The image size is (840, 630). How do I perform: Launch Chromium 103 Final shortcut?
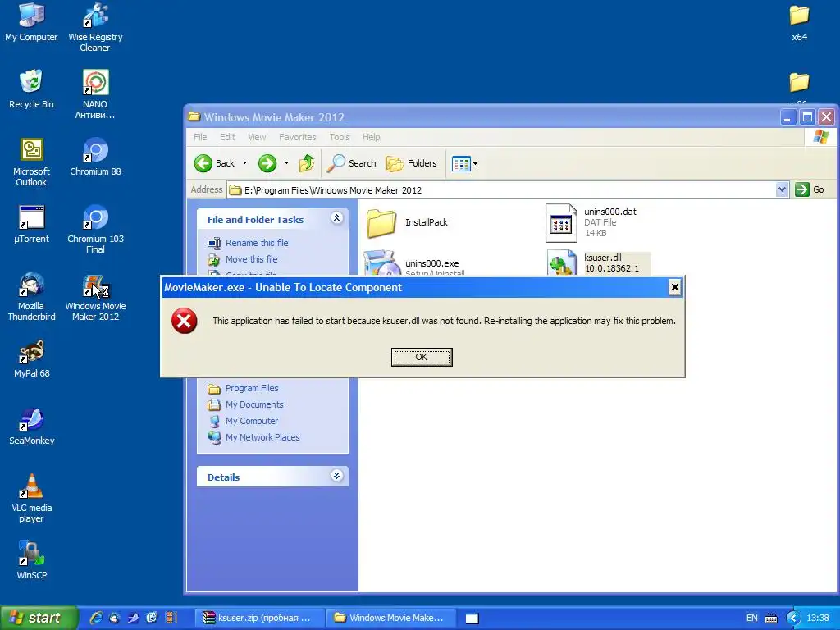95,230
